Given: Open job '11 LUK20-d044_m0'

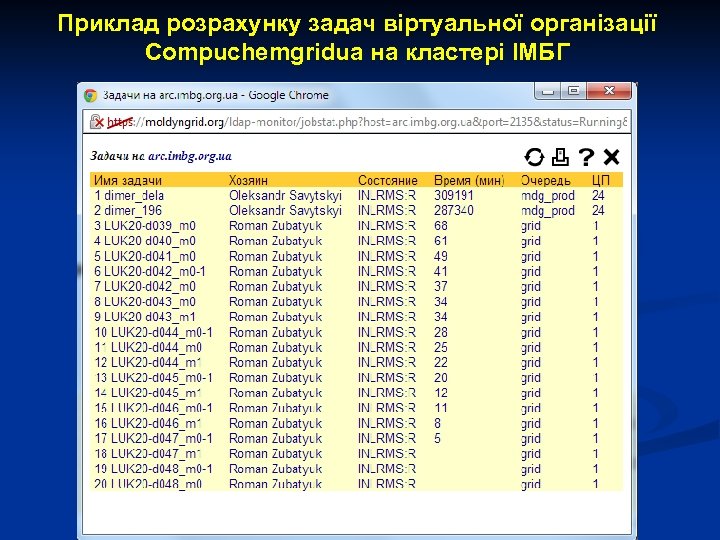Looking at the screenshot, I should [x=148, y=347].
